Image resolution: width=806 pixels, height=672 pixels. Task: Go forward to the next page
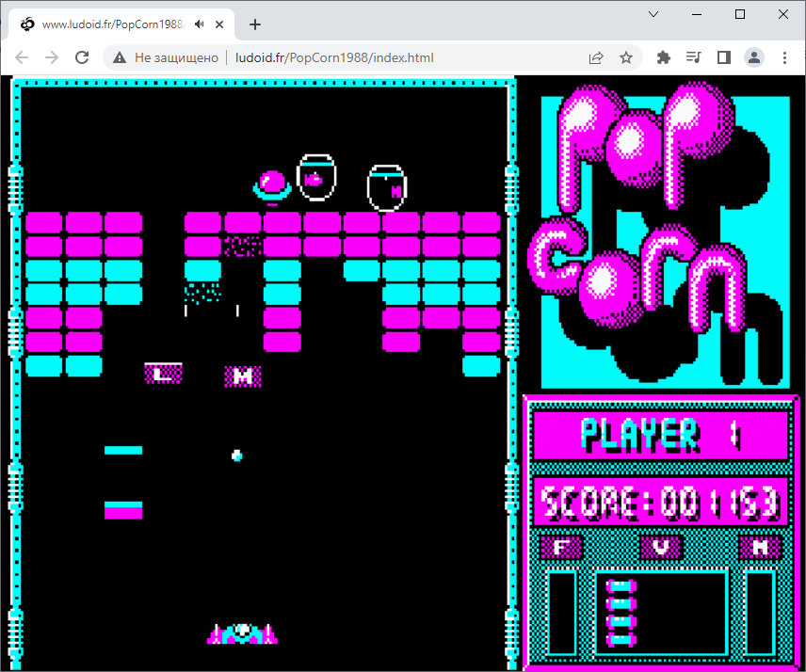[x=52, y=57]
